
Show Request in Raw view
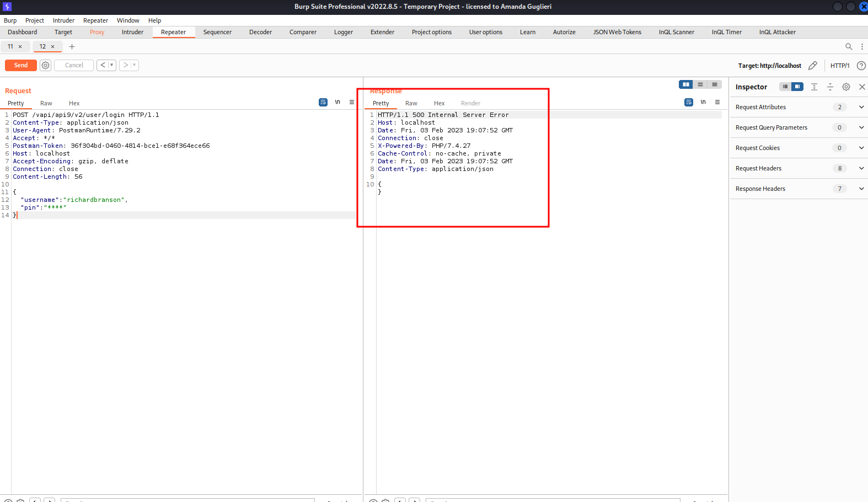(x=46, y=103)
